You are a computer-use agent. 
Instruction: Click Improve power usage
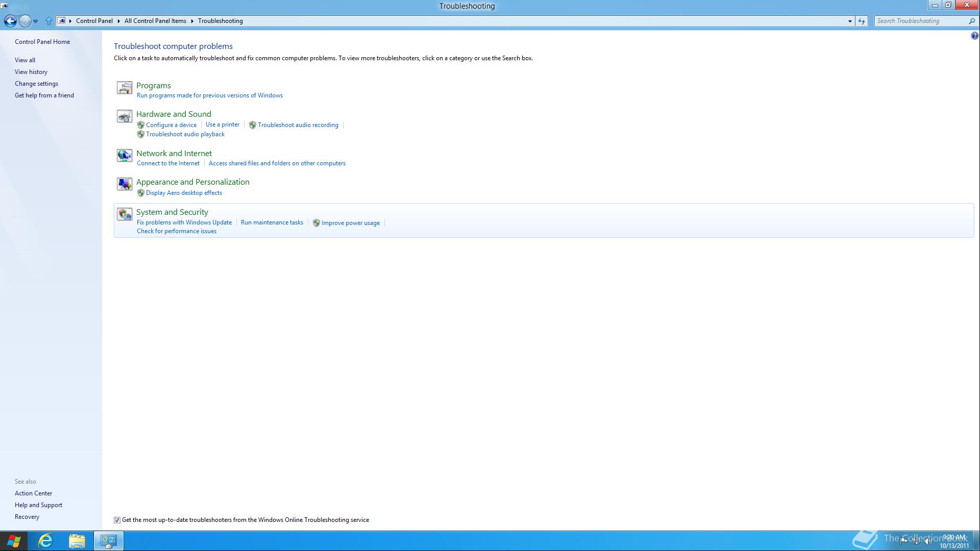(x=351, y=223)
